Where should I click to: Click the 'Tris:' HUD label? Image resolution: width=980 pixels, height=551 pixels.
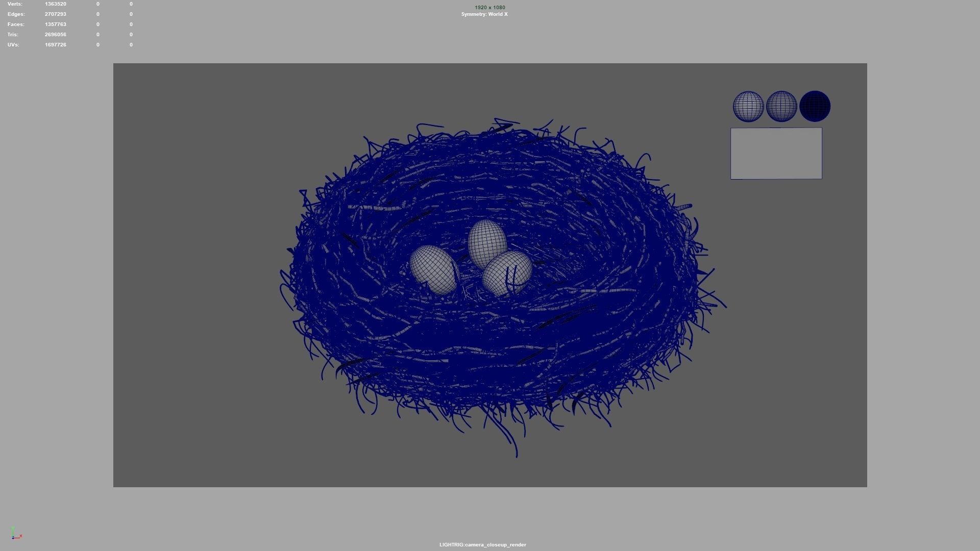coord(13,35)
